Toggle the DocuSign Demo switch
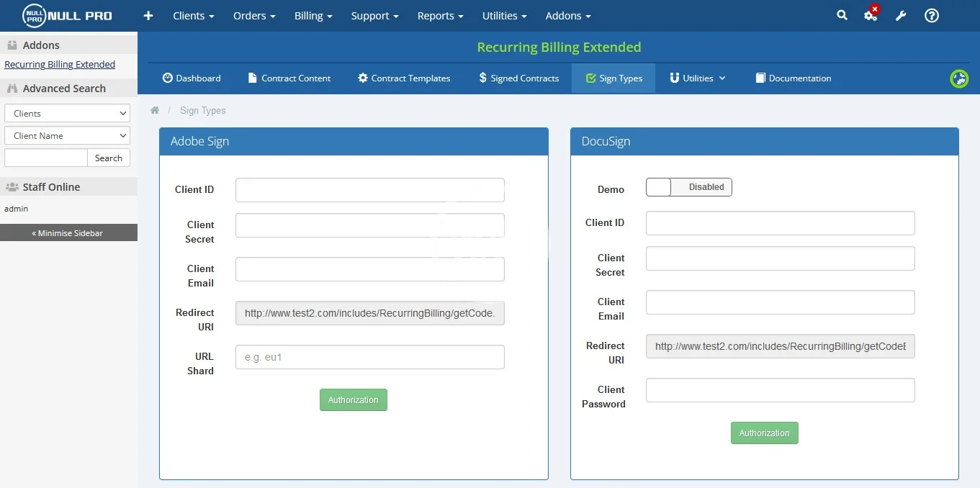 (688, 187)
